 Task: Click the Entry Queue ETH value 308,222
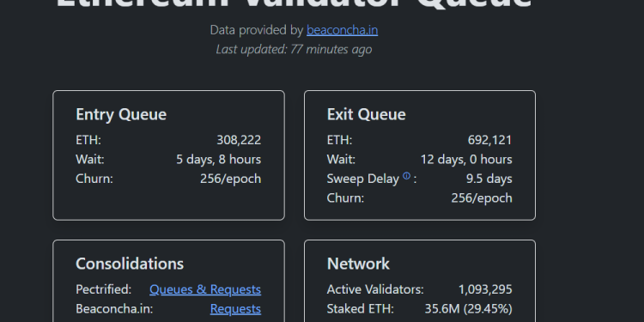239,140
